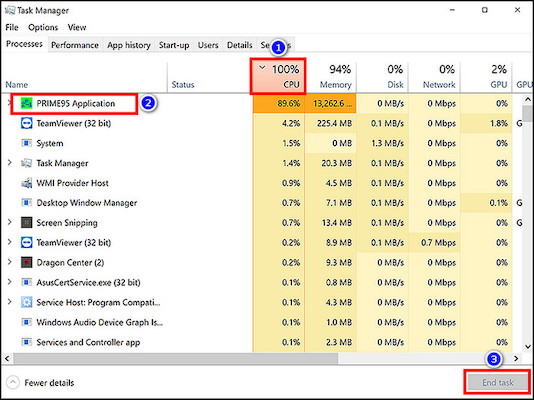Viewport: 534px width, 400px height.
Task: Click the Fewer details label
Action: (49, 383)
